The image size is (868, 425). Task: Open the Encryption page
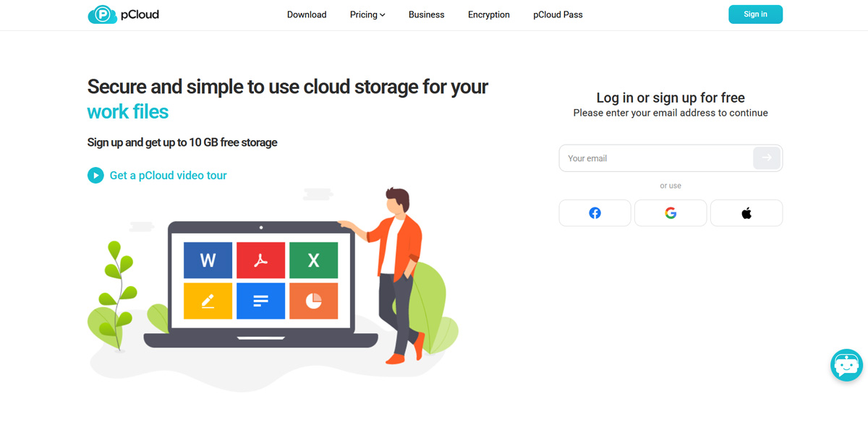[x=489, y=14]
